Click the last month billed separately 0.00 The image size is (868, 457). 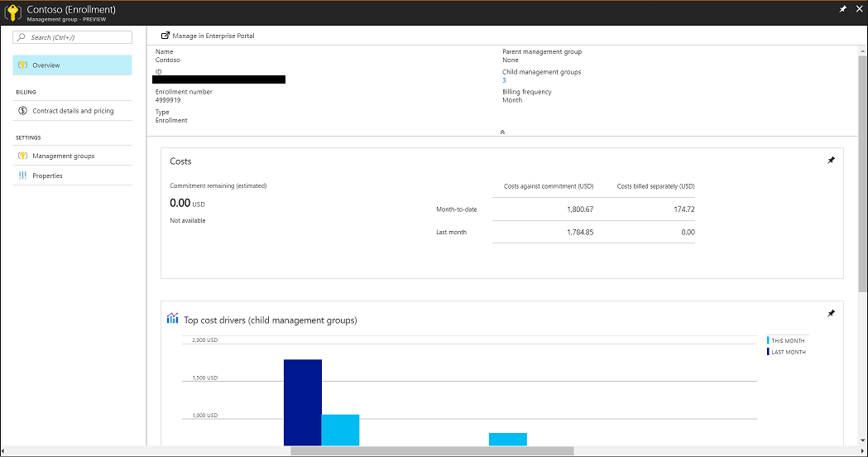tap(688, 232)
